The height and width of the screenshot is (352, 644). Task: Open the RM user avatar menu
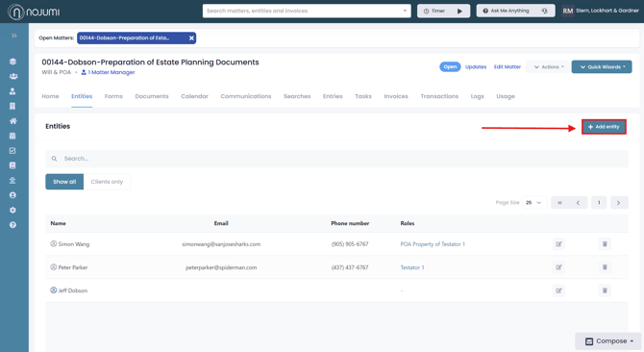[x=568, y=12]
